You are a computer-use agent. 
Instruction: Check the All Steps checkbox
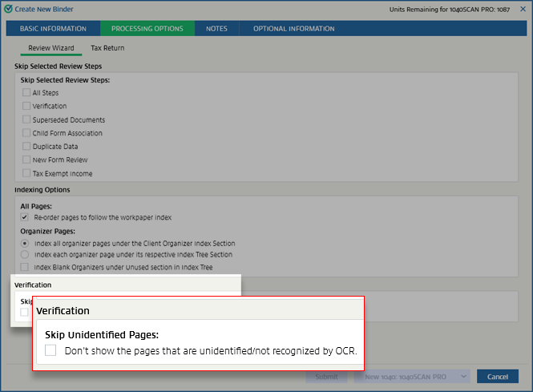coord(26,93)
